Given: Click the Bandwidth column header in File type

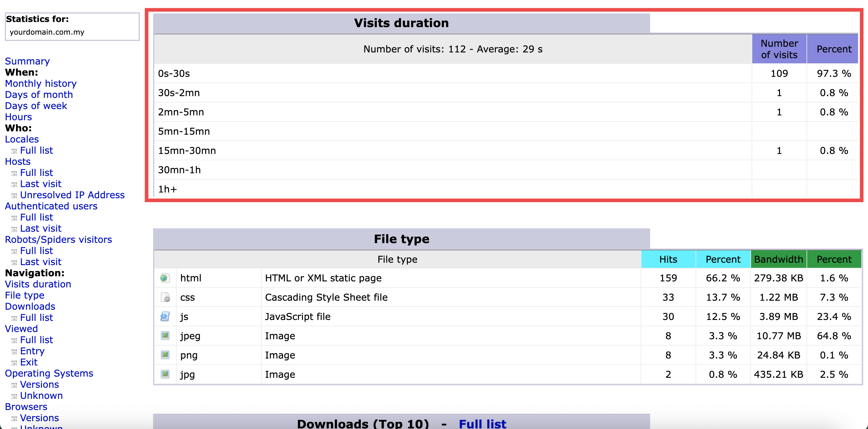Looking at the screenshot, I should 778,259.
